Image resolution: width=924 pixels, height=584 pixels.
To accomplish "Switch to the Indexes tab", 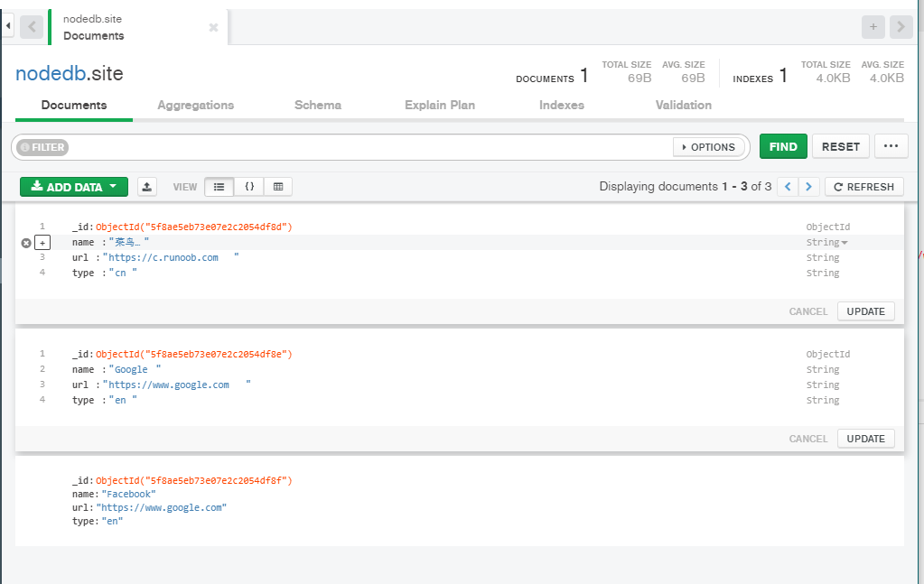I will [x=561, y=105].
